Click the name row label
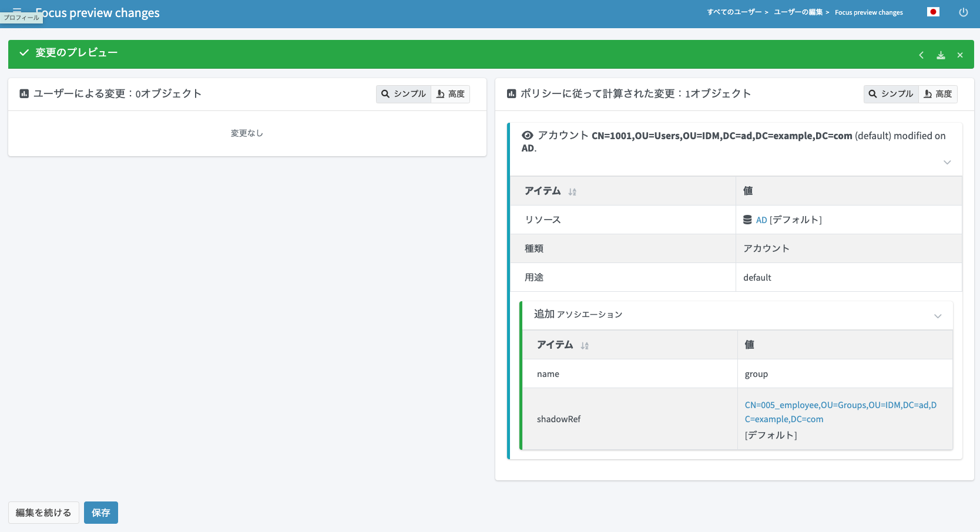 point(548,374)
